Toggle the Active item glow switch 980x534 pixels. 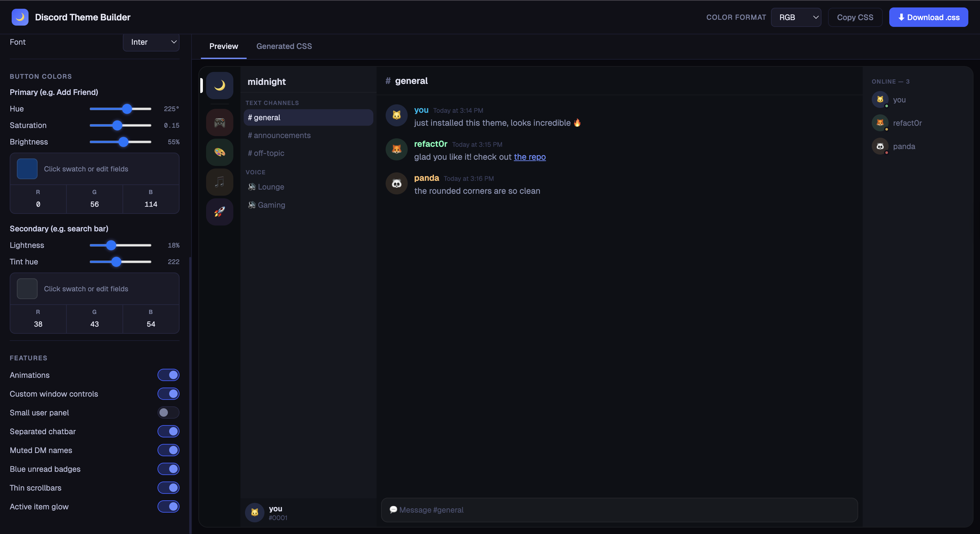pyautogui.click(x=168, y=506)
